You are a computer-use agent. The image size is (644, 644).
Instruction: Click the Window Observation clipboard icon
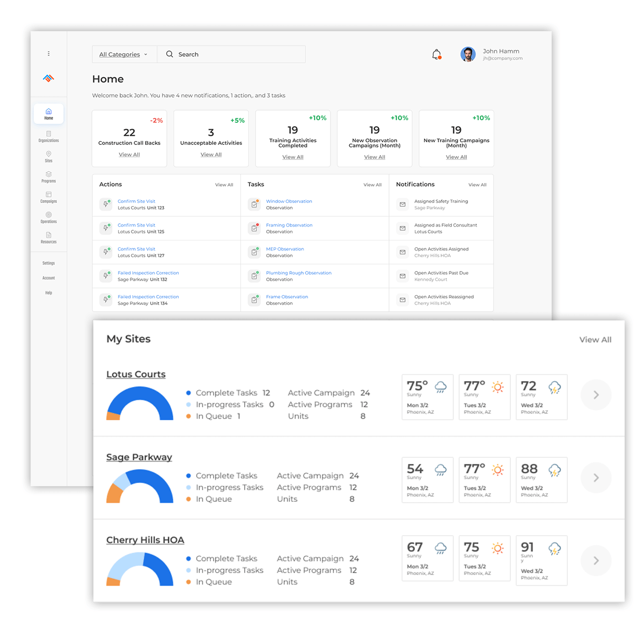click(254, 204)
